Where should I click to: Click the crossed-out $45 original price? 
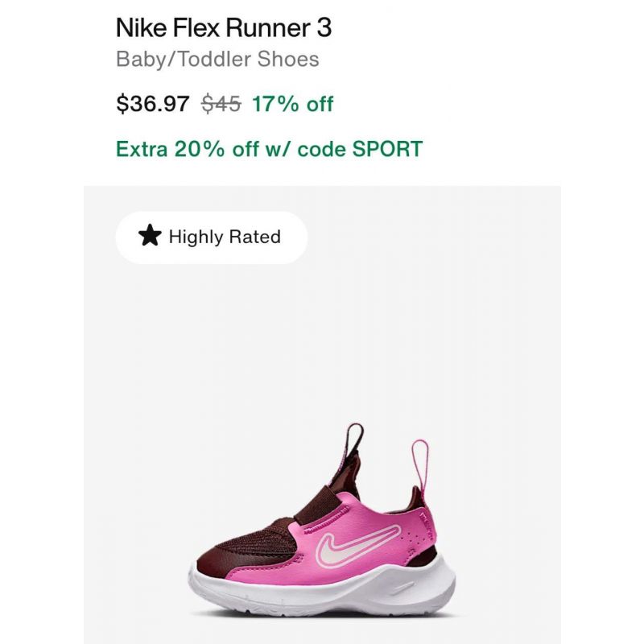coord(221,104)
